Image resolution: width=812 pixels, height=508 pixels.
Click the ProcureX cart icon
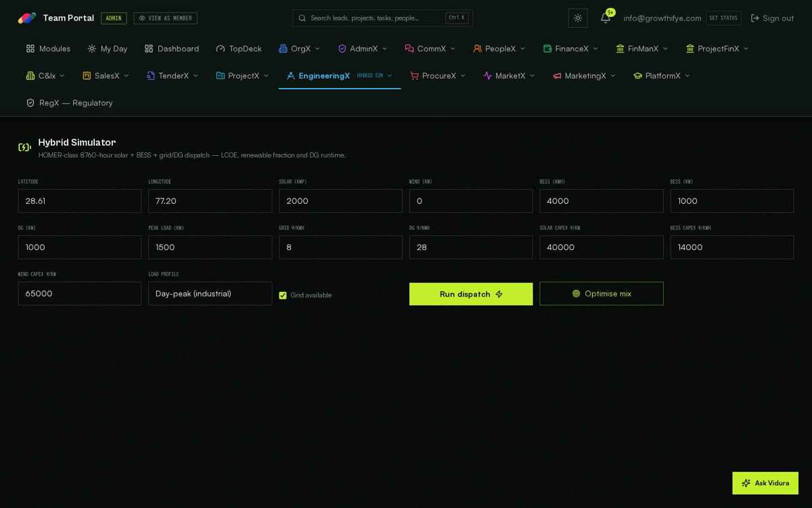pyautogui.click(x=414, y=76)
